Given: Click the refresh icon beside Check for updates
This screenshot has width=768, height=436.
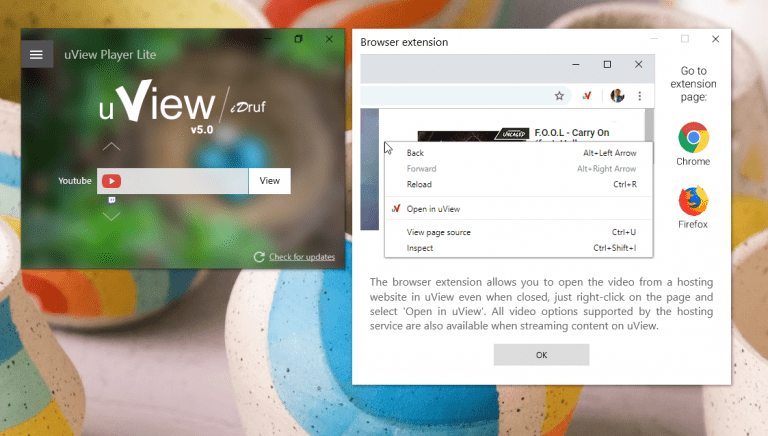Looking at the screenshot, I should coord(259,257).
